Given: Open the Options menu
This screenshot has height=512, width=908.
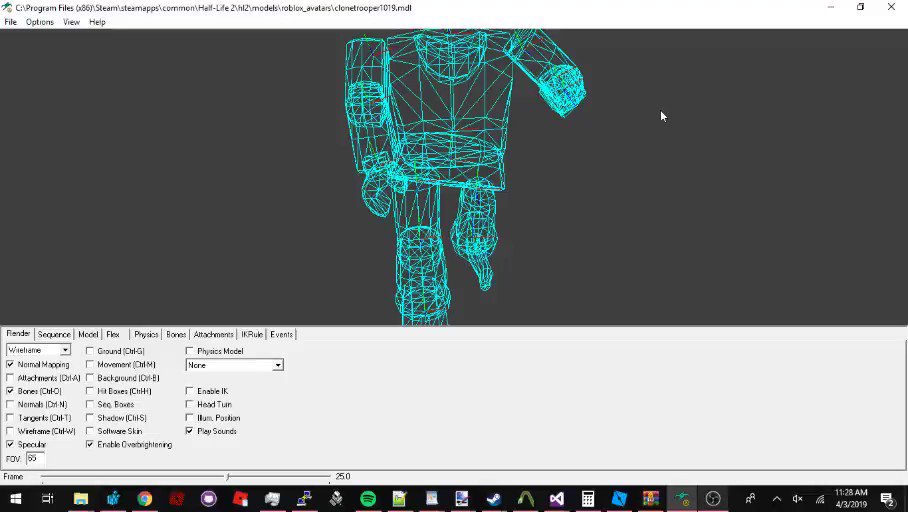Looking at the screenshot, I should (x=39, y=22).
